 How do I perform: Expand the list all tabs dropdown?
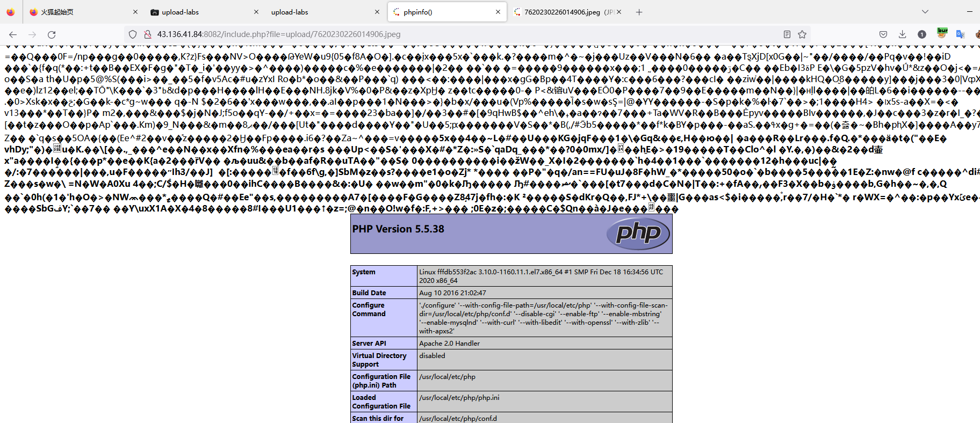(925, 12)
